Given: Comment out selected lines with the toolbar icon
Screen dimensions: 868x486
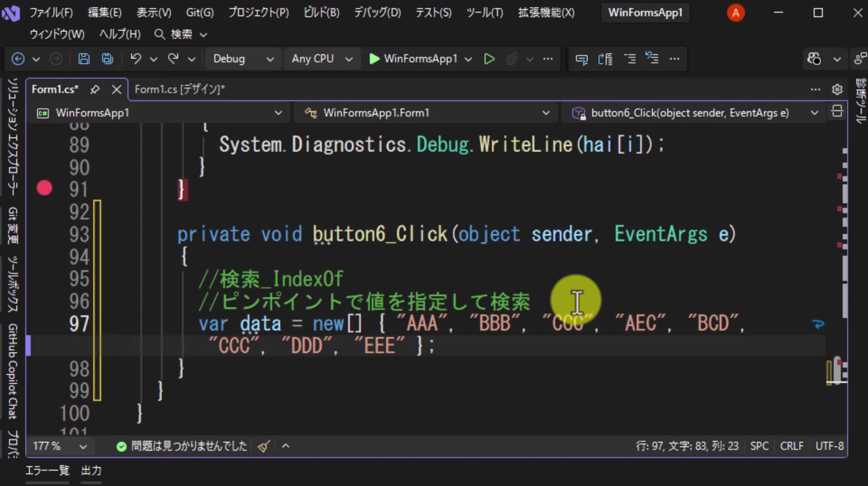Looking at the screenshot, I should tap(629, 59).
